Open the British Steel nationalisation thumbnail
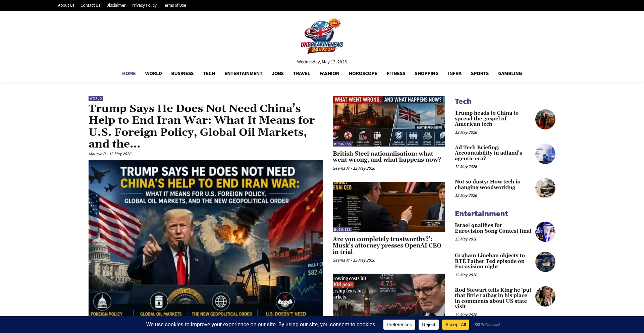The width and height of the screenshot is (644, 333). pos(389,121)
